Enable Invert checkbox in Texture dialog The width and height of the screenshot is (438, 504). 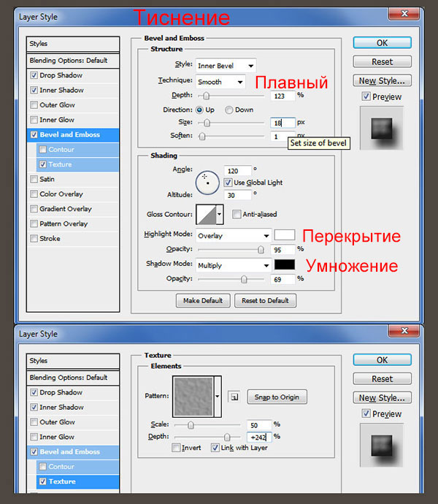176,448
